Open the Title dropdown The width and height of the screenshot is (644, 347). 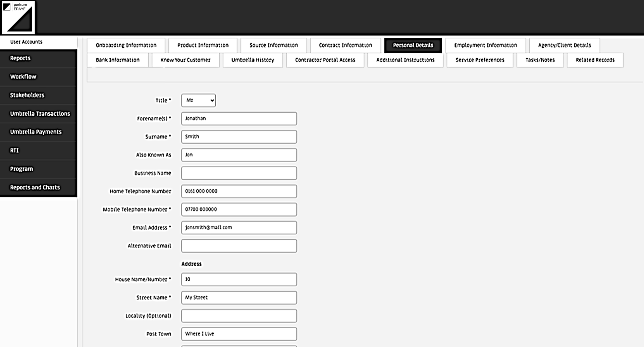pyautogui.click(x=199, y=100)
